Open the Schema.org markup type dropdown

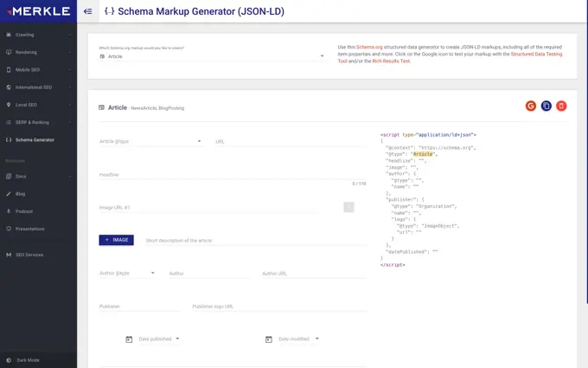(x=212, y=55)
